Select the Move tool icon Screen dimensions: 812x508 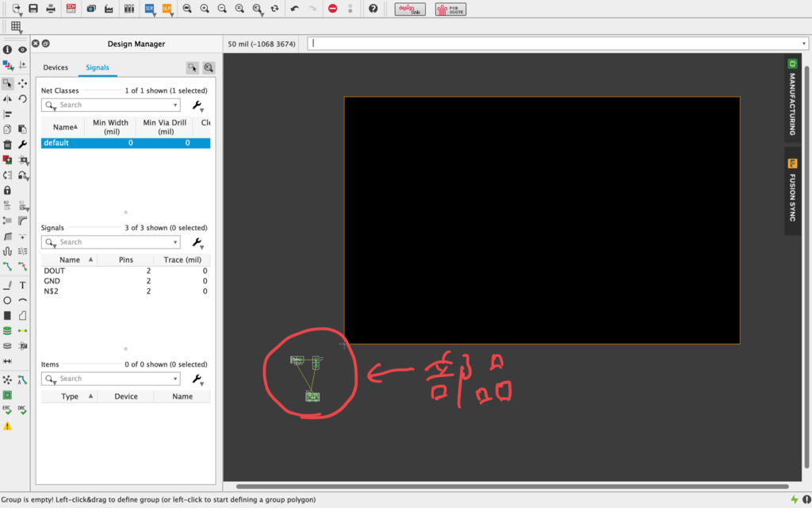(22, 83)
